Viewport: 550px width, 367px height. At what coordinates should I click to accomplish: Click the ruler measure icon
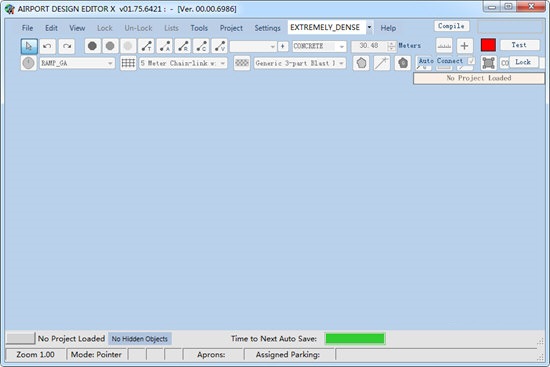[x=444, y=46]
